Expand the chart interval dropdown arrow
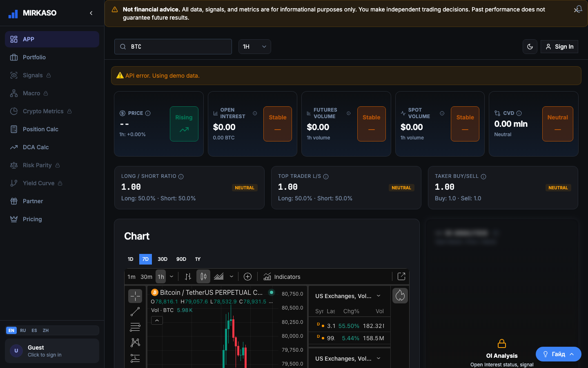 click(171, 277)
